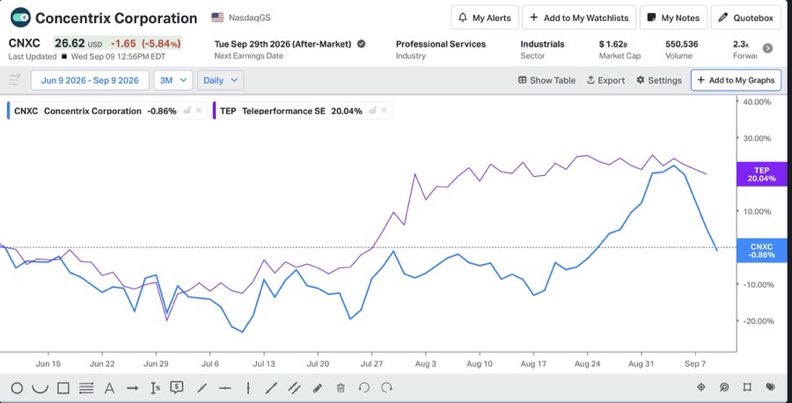Click the $1.62B Market Cap value
Viewport: 792px width, 403px height.
point(613,44)
